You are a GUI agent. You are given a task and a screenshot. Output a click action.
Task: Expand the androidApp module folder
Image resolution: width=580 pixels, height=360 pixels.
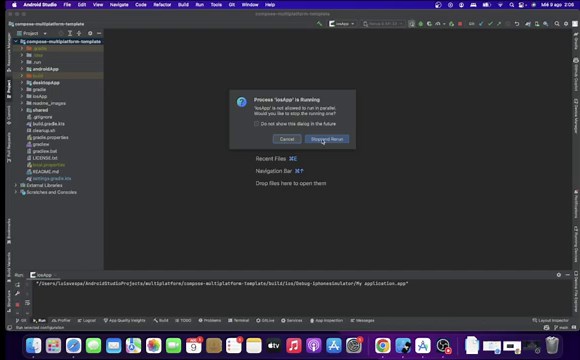pos(22,69)
